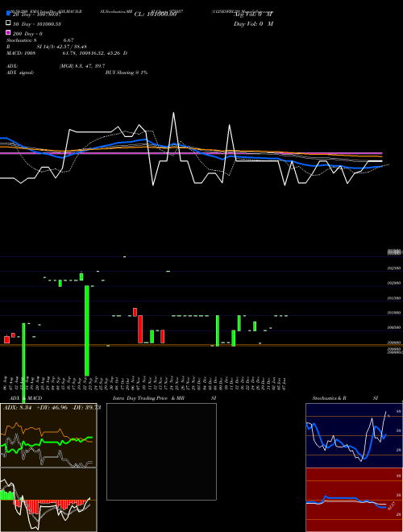
Task: Click the '100500' price axis label
Action: coord(394,328)
